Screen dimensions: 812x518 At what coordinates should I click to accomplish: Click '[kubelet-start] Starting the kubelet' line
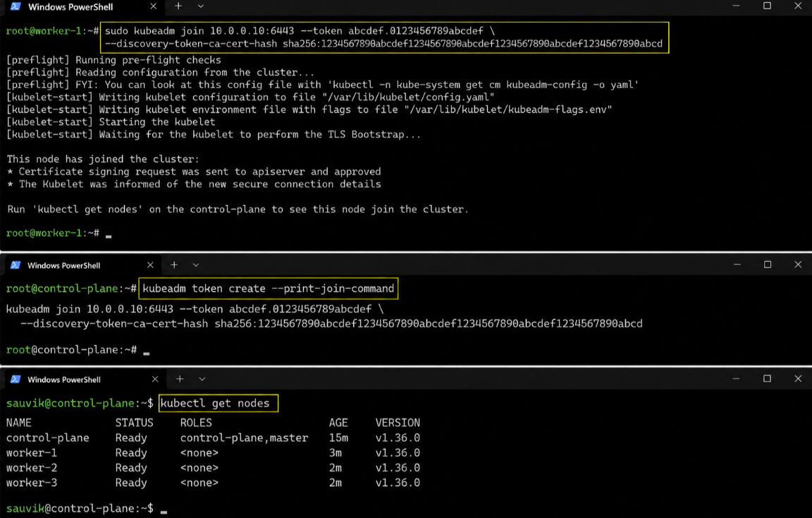(x=110, y=122)
